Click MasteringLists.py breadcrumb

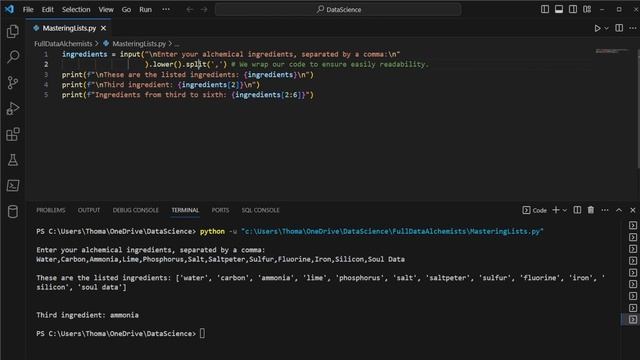point(139,44)
